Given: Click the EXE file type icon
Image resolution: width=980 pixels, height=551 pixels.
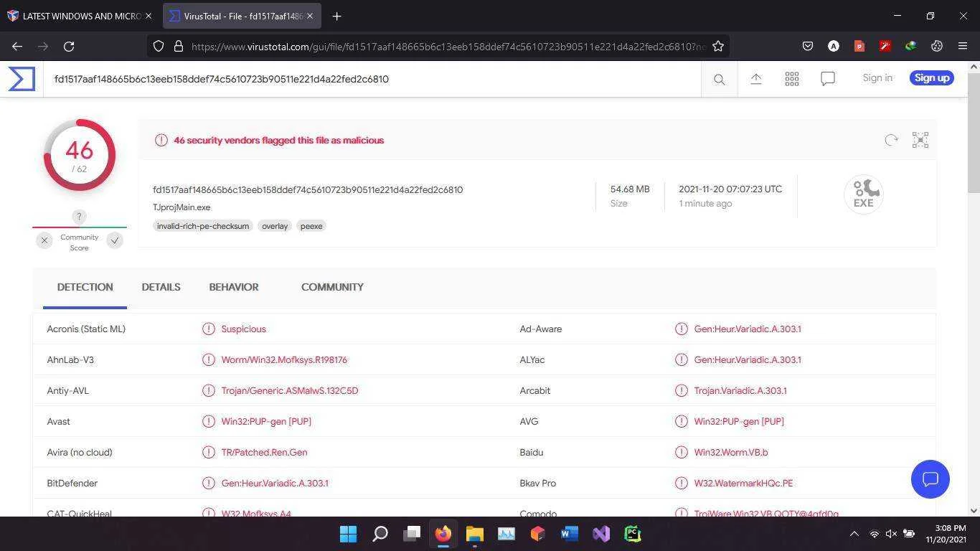Looking at the screenshot, I should [864, 194].
